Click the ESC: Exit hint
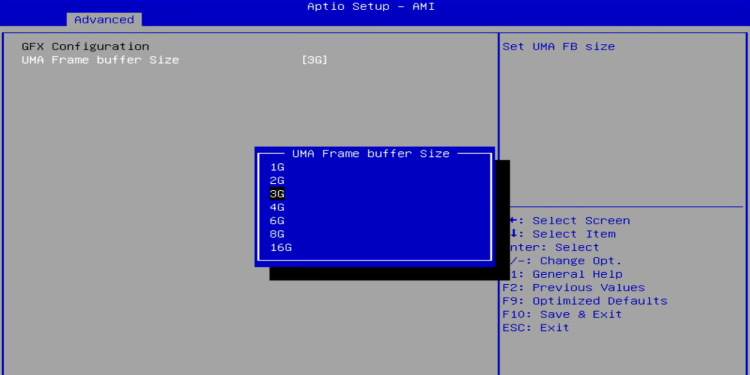The height and width of the screenshot is (375, 750). tap(536, 328)
